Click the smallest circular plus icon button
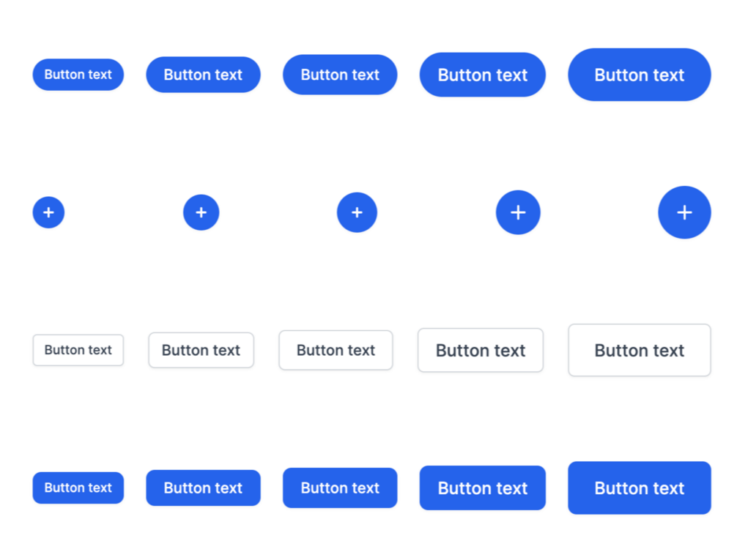 (x=48, y=212)
